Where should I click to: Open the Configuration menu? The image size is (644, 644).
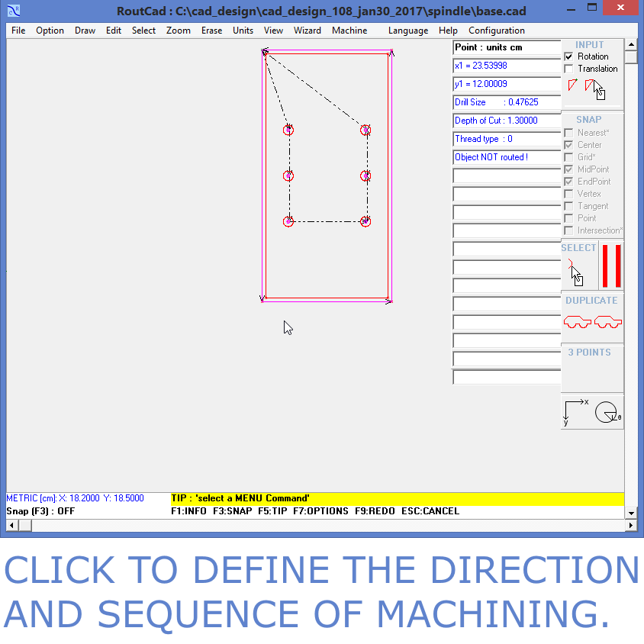pyautogui.click(x=497, y=31)
